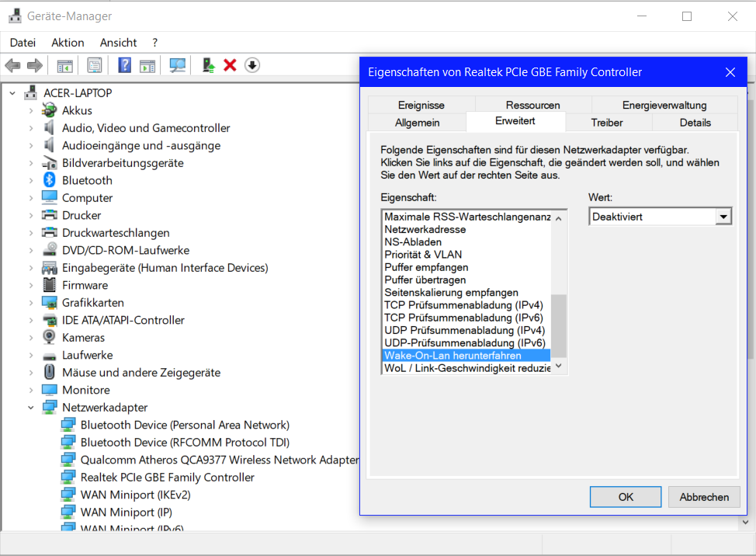
Task: Close the Eigenschaften dialog with X
Action: tap(730, 72)
